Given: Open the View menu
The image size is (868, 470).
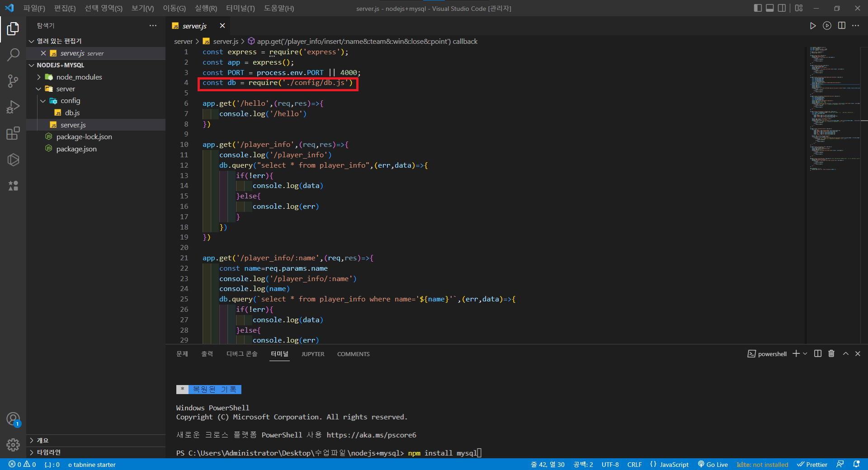Looking at the screenshot, I should (143, 8).
